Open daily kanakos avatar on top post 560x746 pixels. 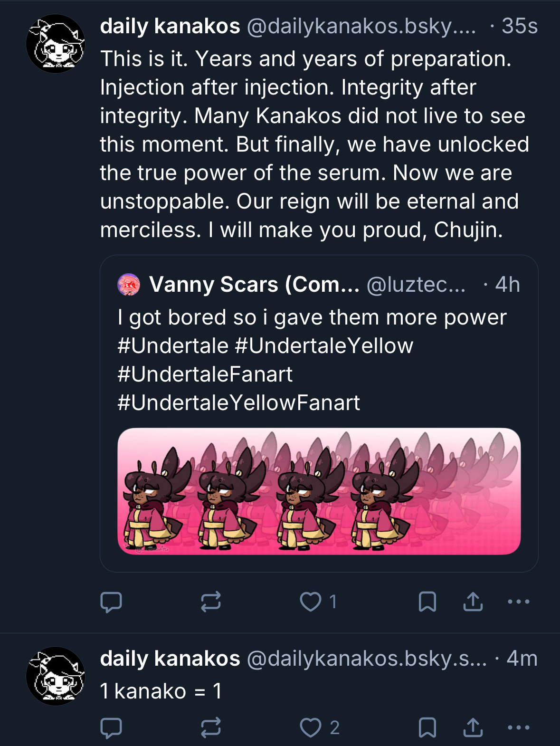pos(56,44)
